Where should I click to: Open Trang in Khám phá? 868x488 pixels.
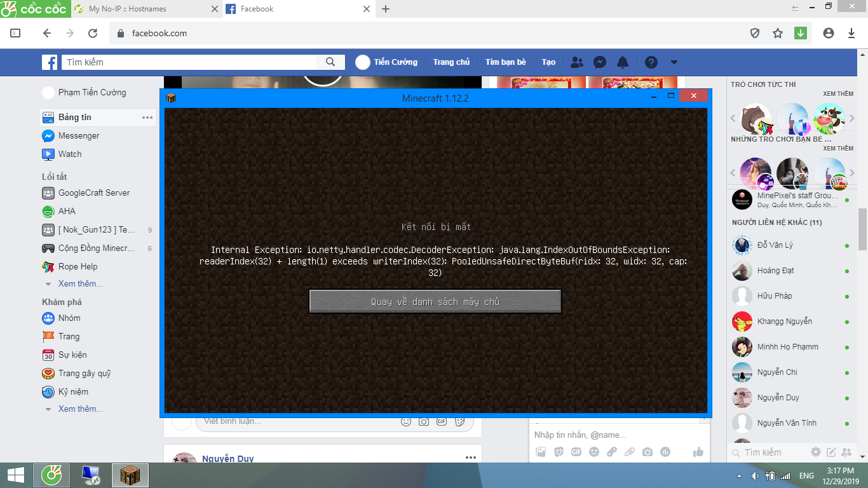point(62,337)
